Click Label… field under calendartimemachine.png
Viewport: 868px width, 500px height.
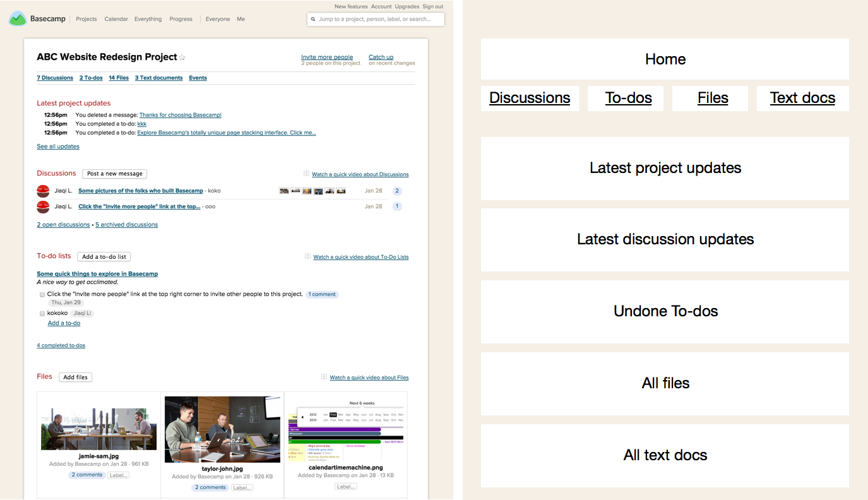pyautogui.click(x=346, y=487)
